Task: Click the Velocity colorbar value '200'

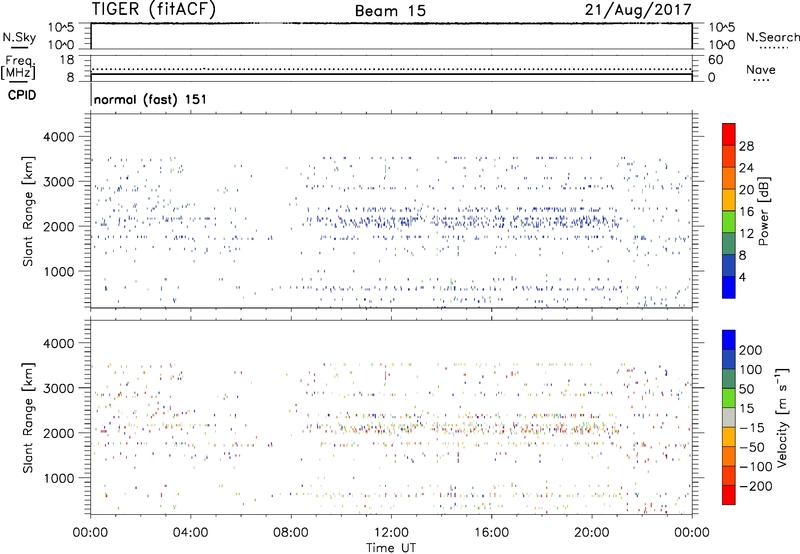Action: [x=751, y=350]
